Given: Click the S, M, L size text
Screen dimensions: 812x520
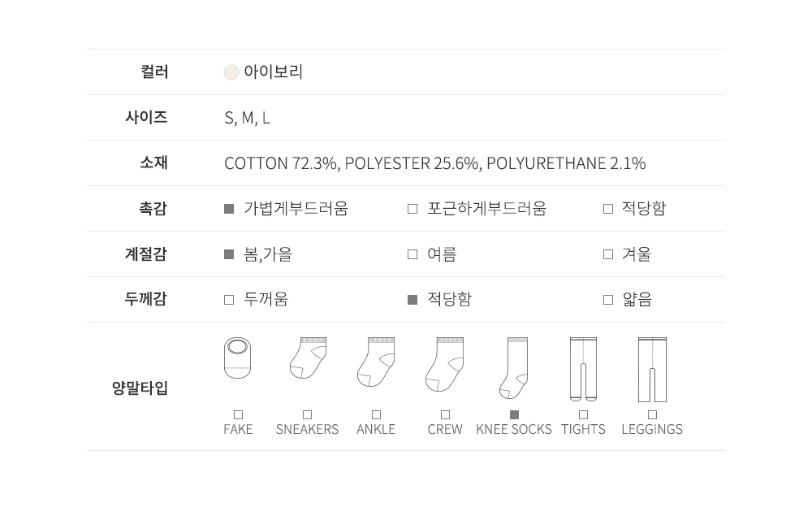Looking at the screenshot, I should [x=247, y=118].
